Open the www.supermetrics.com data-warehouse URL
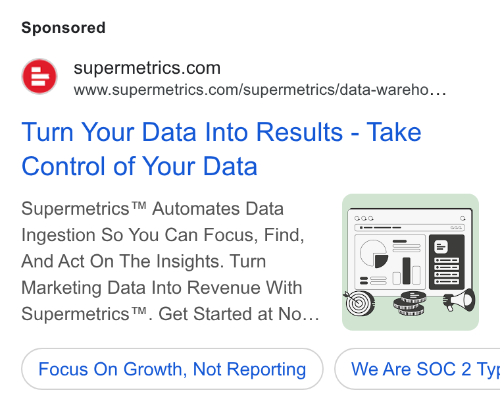 (x=259, y=90)
